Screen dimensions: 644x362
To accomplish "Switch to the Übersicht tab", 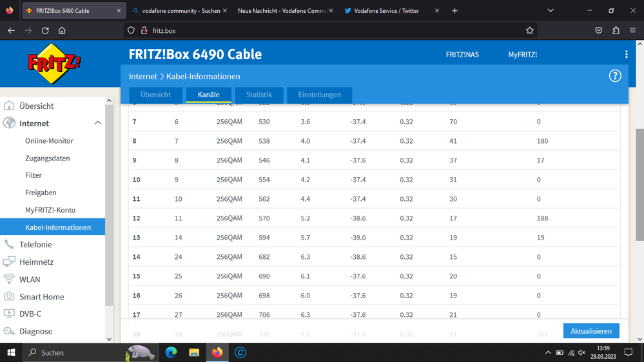I will click(x=155, y=95).
